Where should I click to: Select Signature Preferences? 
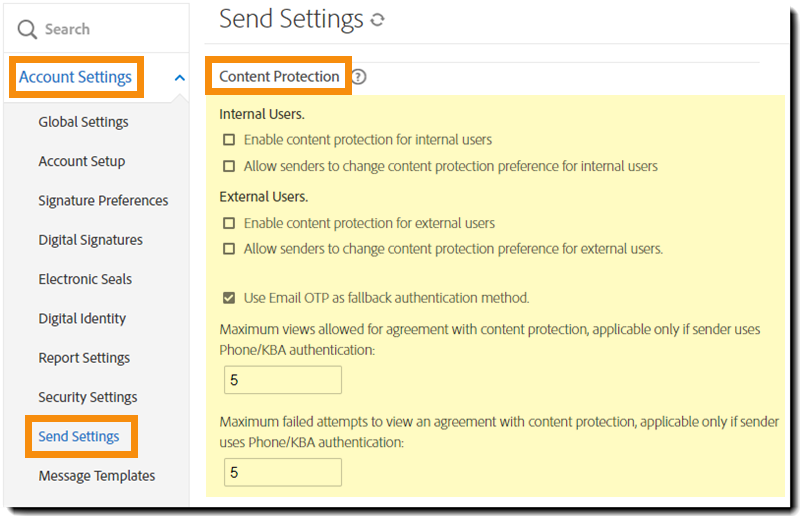pyautogui.click(x=103, y=200)
